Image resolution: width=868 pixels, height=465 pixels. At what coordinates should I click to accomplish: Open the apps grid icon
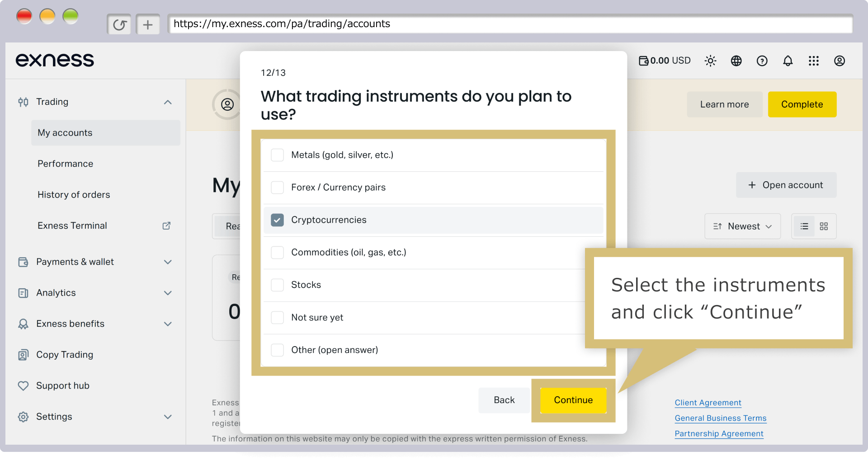[813, 61]
